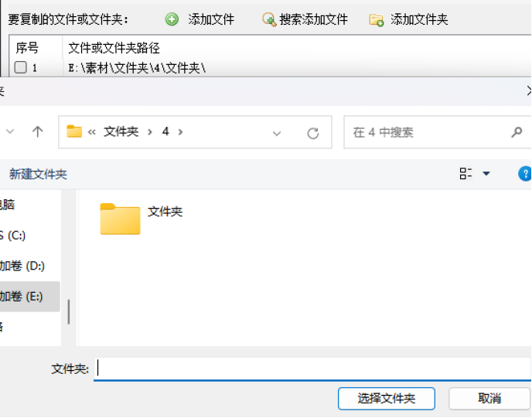The image size is (532, 418).
Task: Click 添加文件夹 button label
Action: (419, 19)
